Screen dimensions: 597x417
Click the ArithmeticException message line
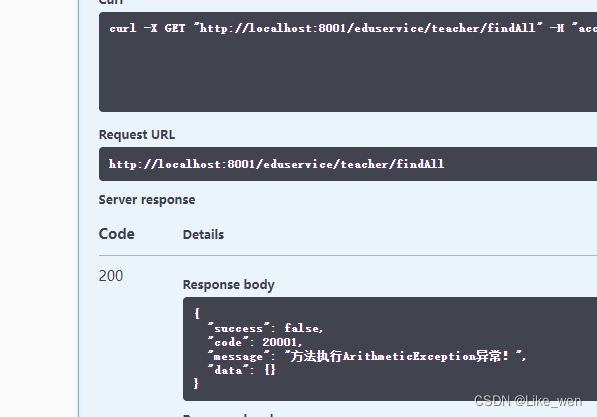[367, 356]
